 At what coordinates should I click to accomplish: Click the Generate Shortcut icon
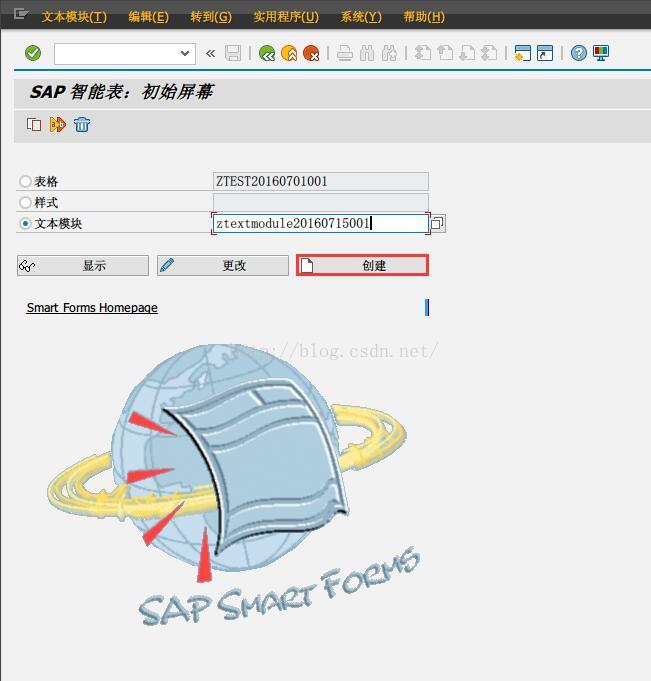(x=545, y=53)
